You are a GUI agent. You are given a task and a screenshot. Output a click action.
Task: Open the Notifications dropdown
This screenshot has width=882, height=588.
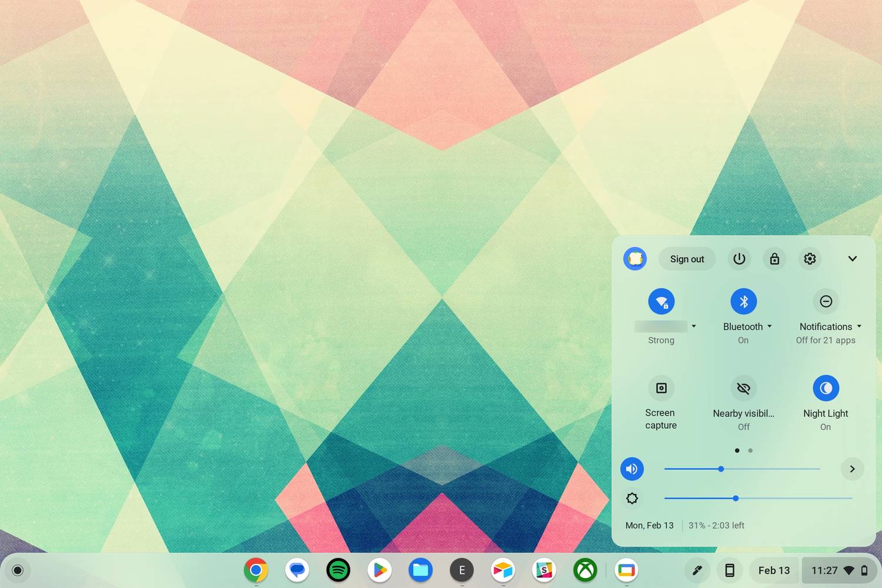point(860,326)
